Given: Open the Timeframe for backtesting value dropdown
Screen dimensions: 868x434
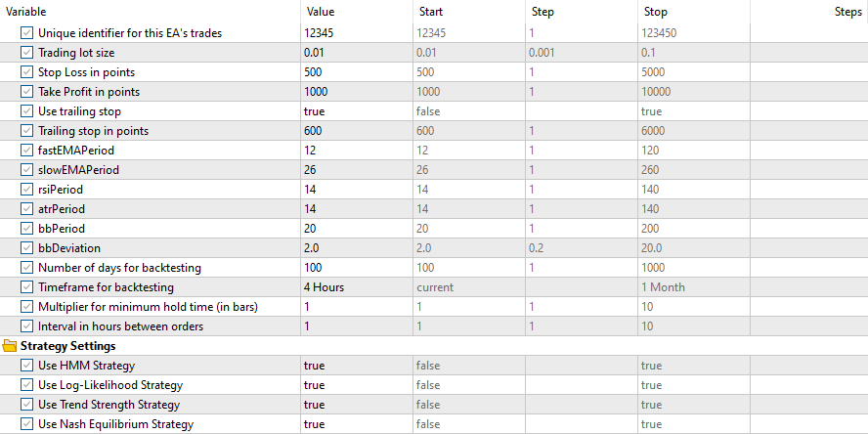Looking at the screenshot, I should pos(357,287).
